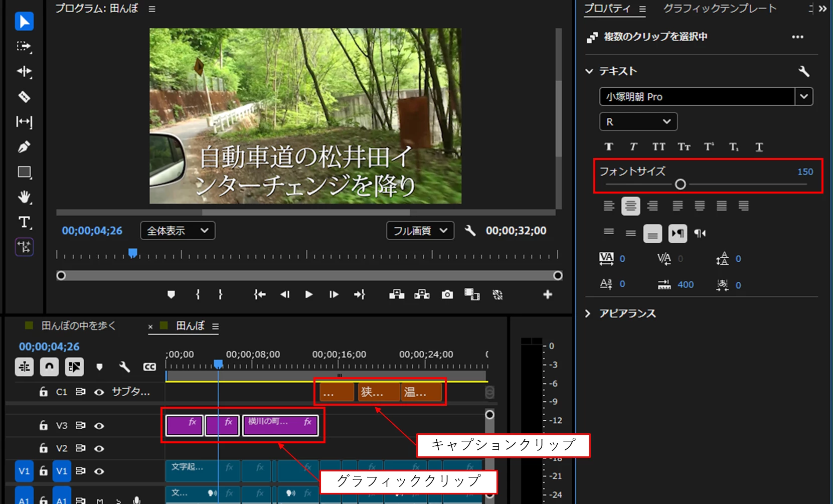This screenshot has height=504, width=833.
Task: Toggle small caps text style
Action: 684,146
